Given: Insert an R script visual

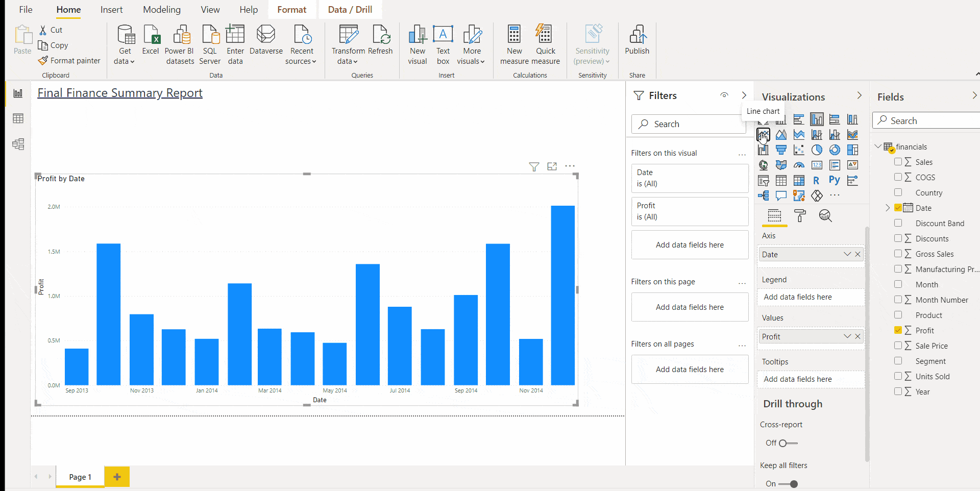Looking at the screenshot, I should click(816, 180).
